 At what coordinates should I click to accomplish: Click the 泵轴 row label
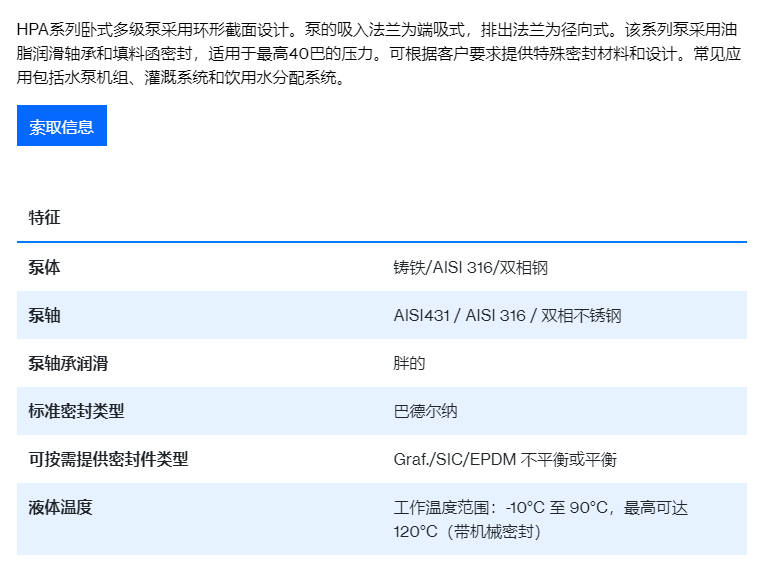(x=44, y=315)
